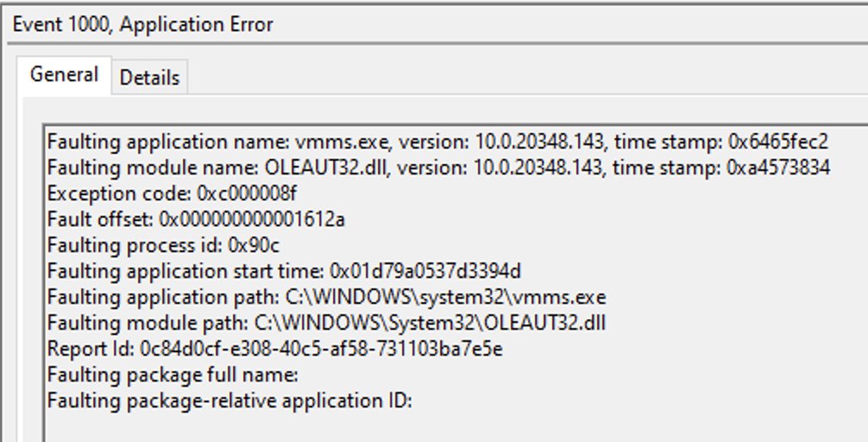Viewport: 868px width, 442px height.
Task: Click the 'Report Id' label text
Action: click(x=83, y=349)
